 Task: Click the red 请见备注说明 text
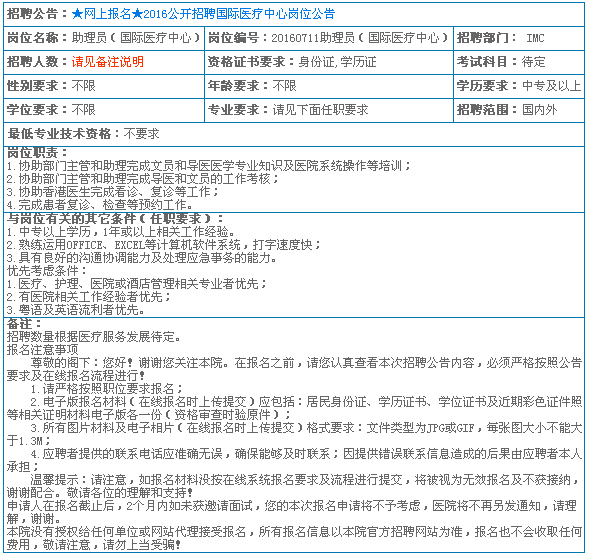point(108,62)
